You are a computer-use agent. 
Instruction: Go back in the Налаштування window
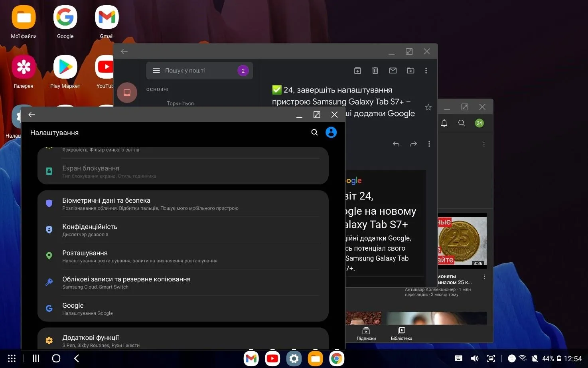point(32,115)
